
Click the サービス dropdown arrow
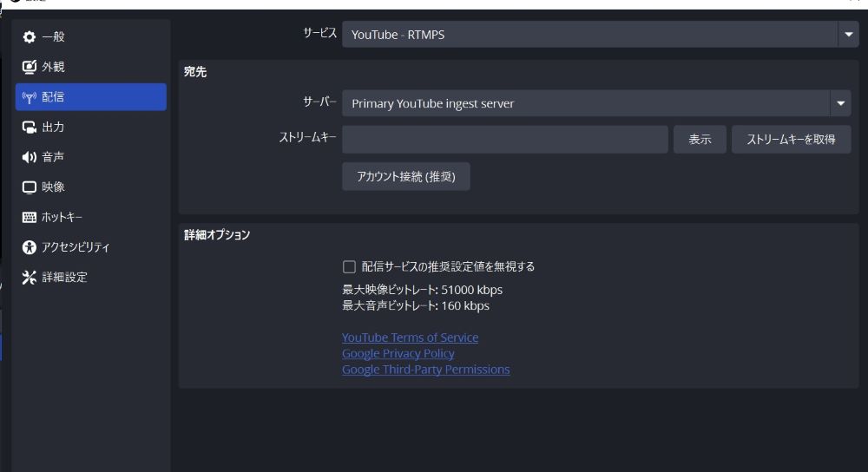pyautogui.click(x=848, y=35)
